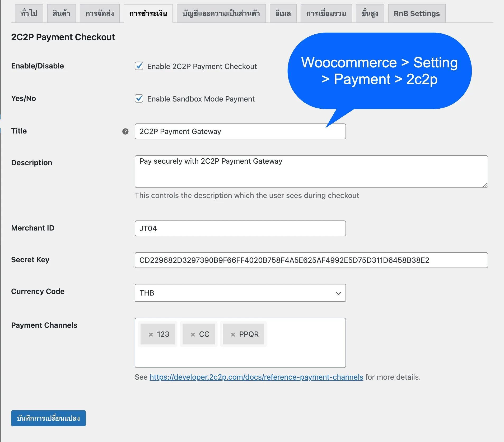Viewport: 504px width, 442px height.
Task: Click the Currency Code dropdown chevron arrow
Action: 338,293
